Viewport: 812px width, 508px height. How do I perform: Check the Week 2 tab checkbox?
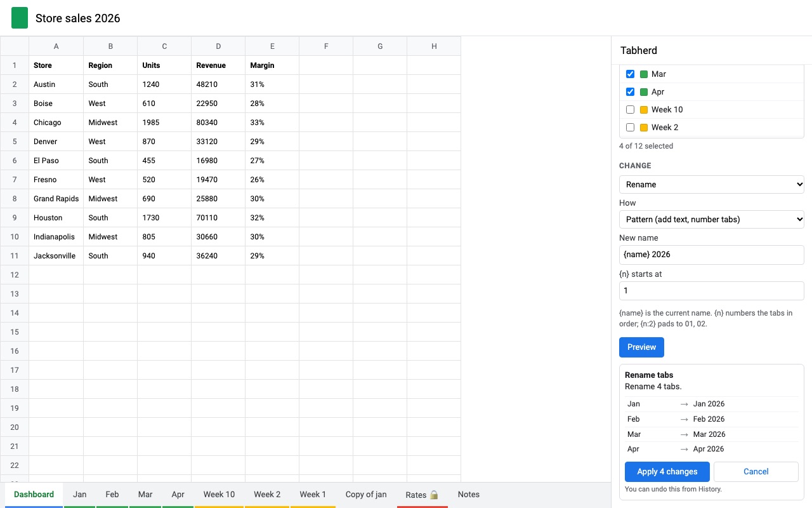pos(630,128)
